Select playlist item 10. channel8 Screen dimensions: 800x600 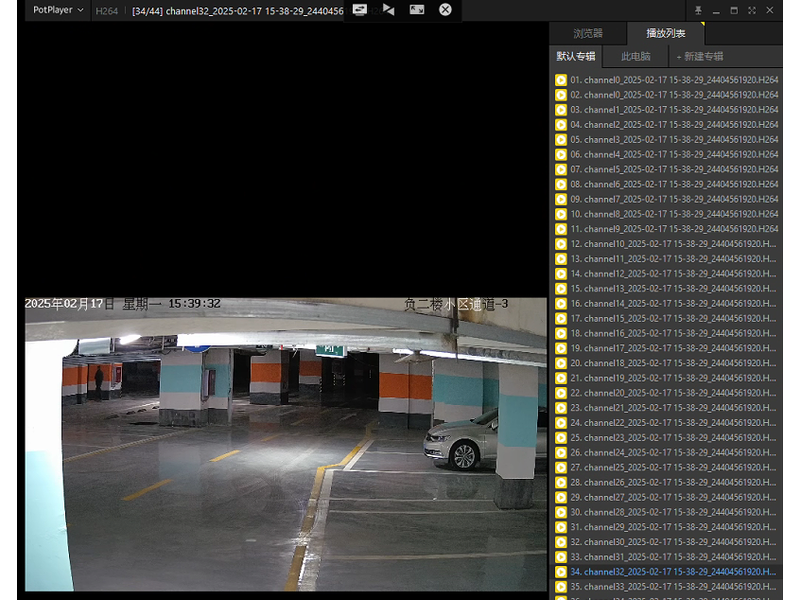click(666, 214)
